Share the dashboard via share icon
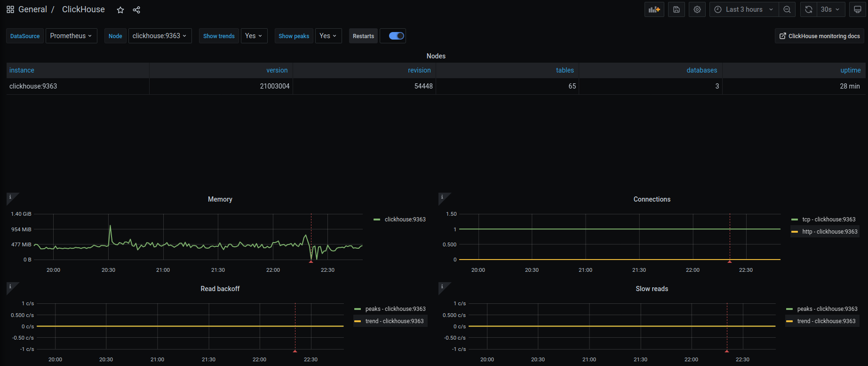The image size is (868, 366). click(136, 10)
